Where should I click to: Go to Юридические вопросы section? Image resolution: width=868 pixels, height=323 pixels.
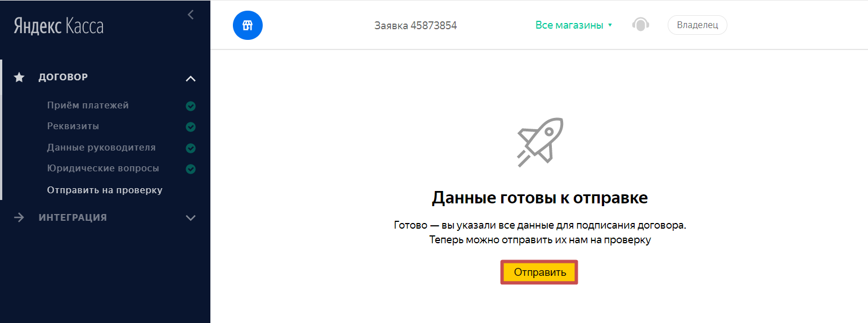point(103,168)
